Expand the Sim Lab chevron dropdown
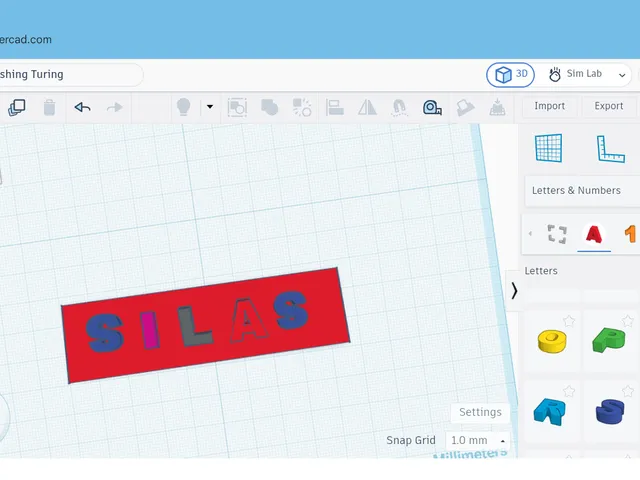The image size is (640, 480). pyautogui.click(x=622, y=75)
